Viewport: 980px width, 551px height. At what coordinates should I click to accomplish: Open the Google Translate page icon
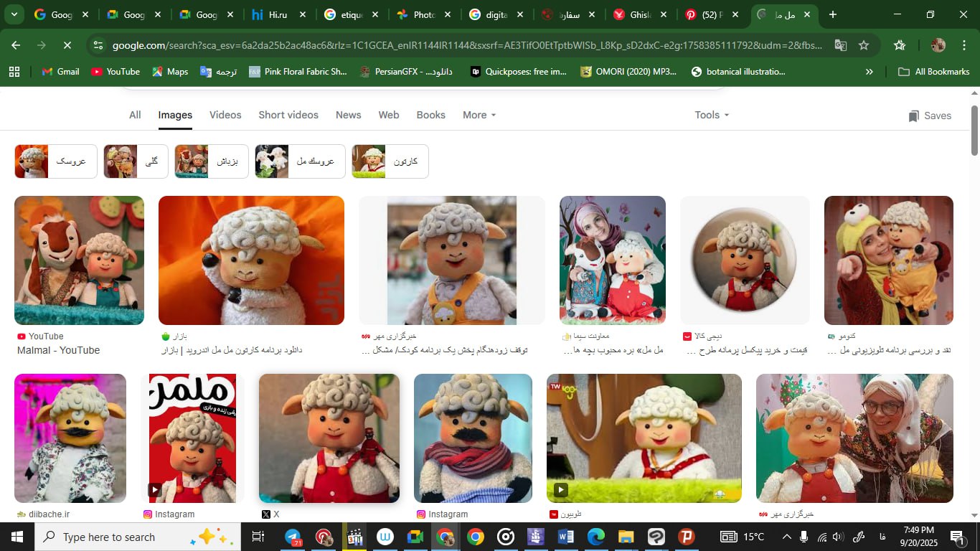(840, 45)
